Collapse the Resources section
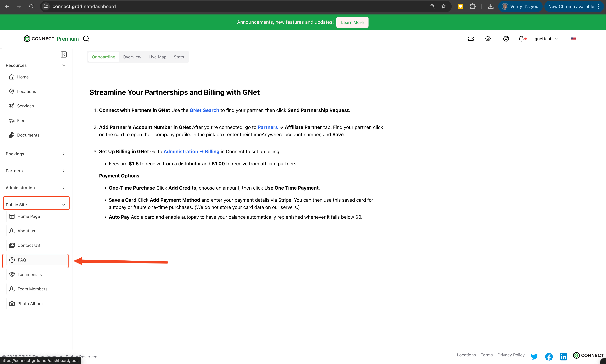 (63, 65)
